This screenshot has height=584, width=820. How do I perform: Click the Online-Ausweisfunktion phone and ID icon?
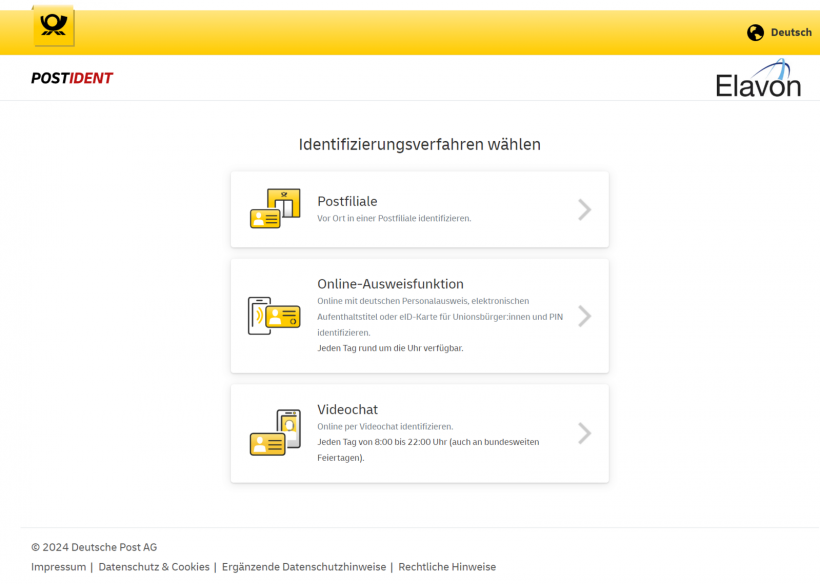click(x=274, y=316)
